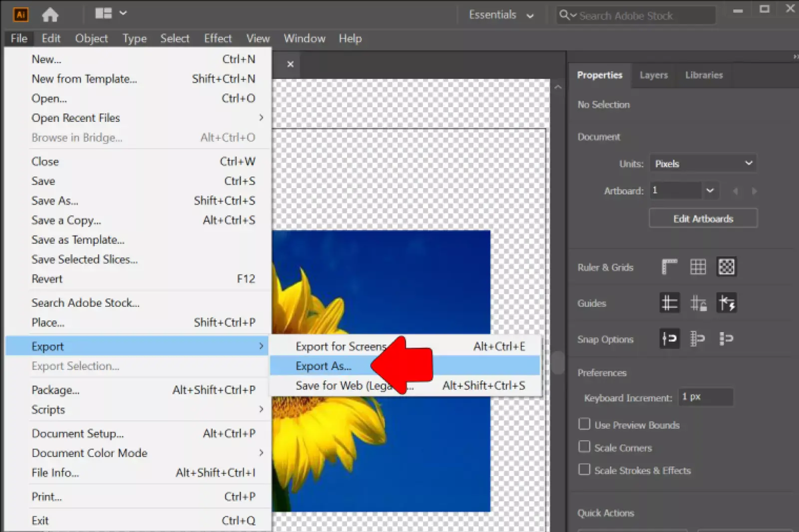Select Exit in File menu
This screenshot has width=799, height=532.
point(138,521)
